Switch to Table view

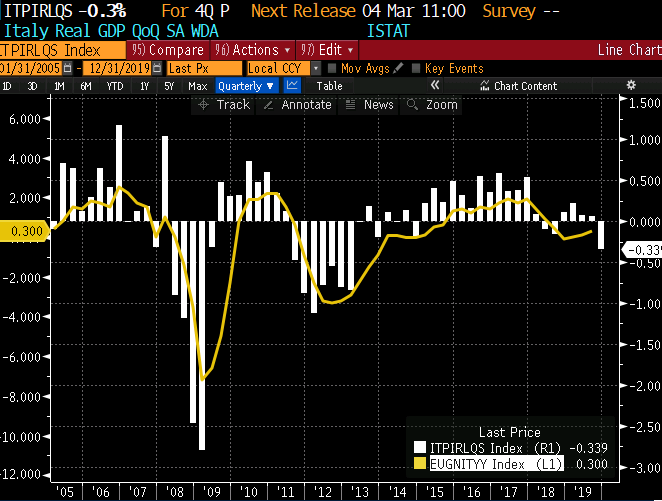tap(329, 86)
